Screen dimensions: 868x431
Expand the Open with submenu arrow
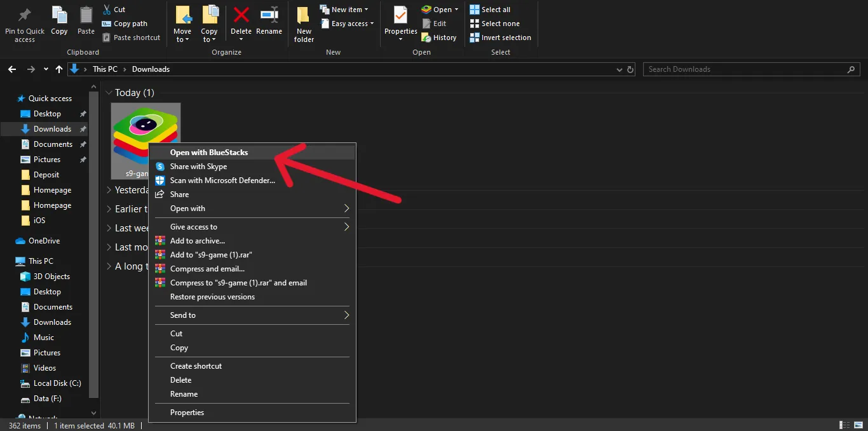pyautogui.click(x=346, y=208)
